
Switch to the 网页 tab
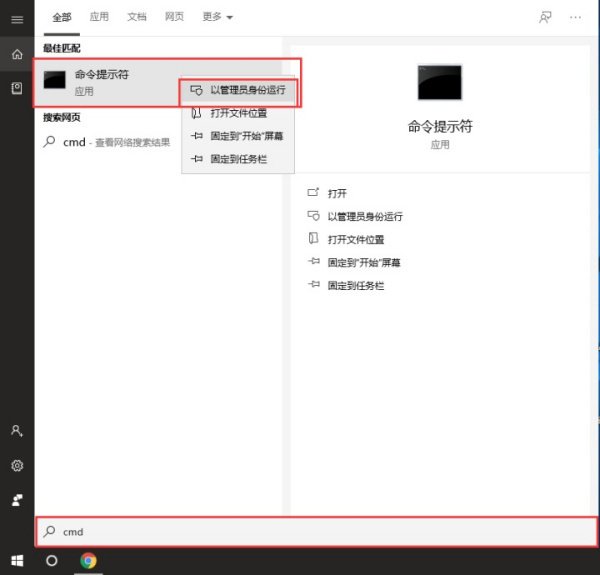coord(174,16)
